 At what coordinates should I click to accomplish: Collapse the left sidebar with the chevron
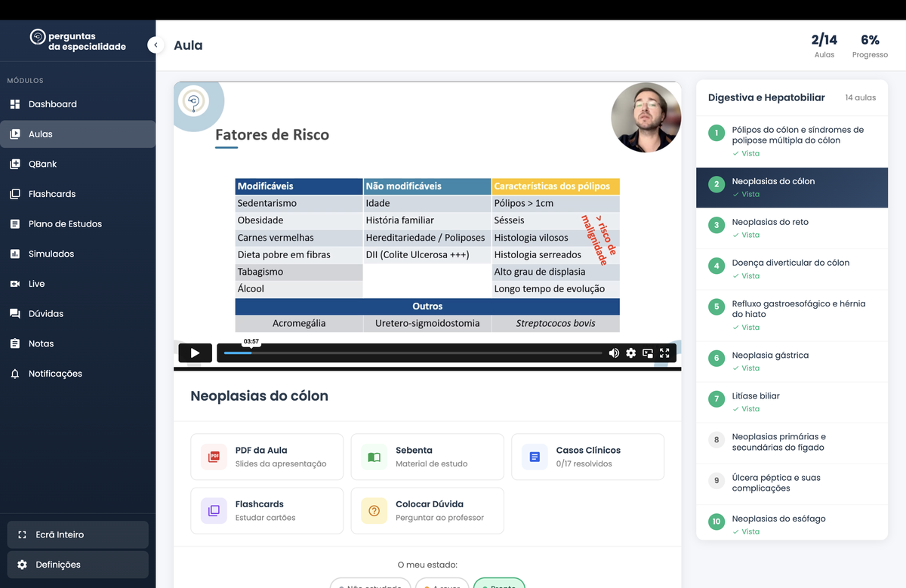155,45
